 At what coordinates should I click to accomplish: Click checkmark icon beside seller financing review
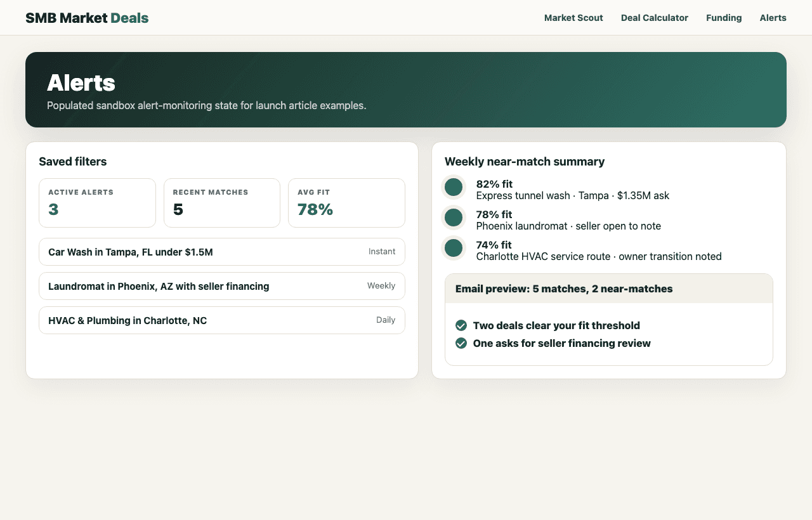click(x=461, y=343)
